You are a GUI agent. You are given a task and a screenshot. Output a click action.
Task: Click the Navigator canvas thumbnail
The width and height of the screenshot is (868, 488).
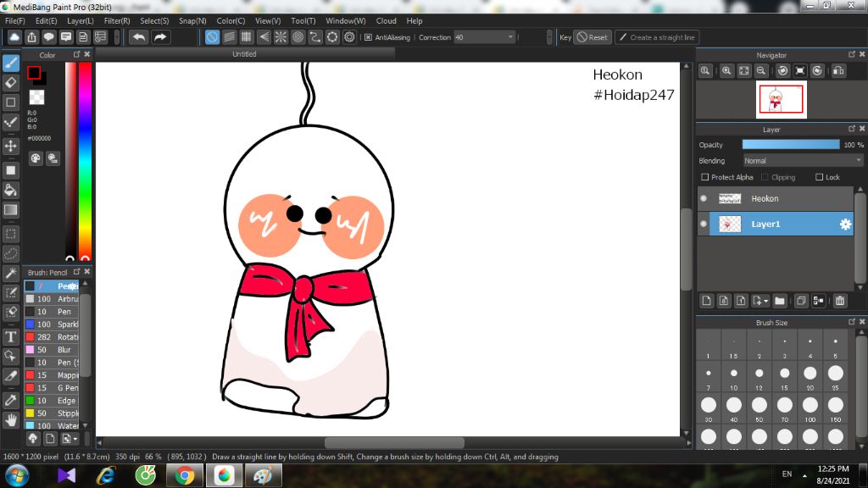point(781,100)
